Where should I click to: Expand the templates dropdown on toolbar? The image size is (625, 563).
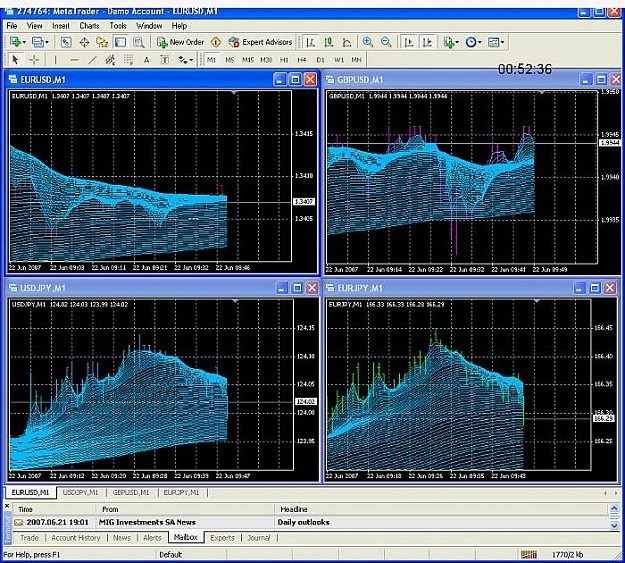click(503, 42)
